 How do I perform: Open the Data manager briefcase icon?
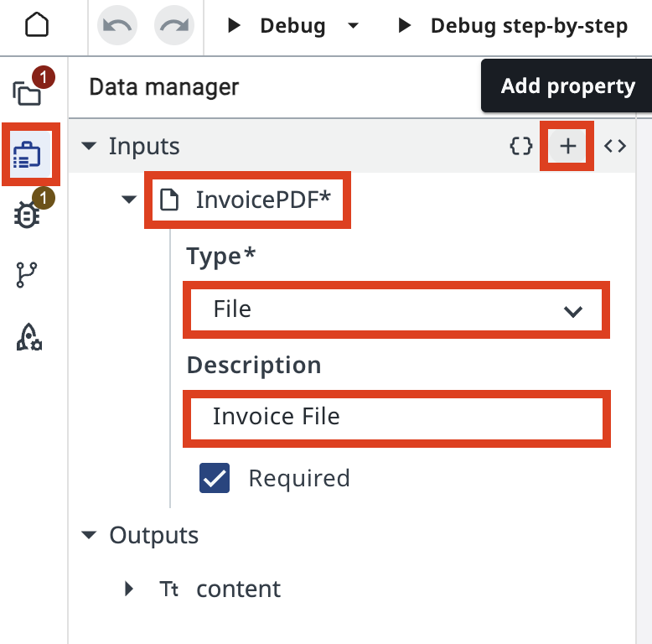click(x=27, y=155)
